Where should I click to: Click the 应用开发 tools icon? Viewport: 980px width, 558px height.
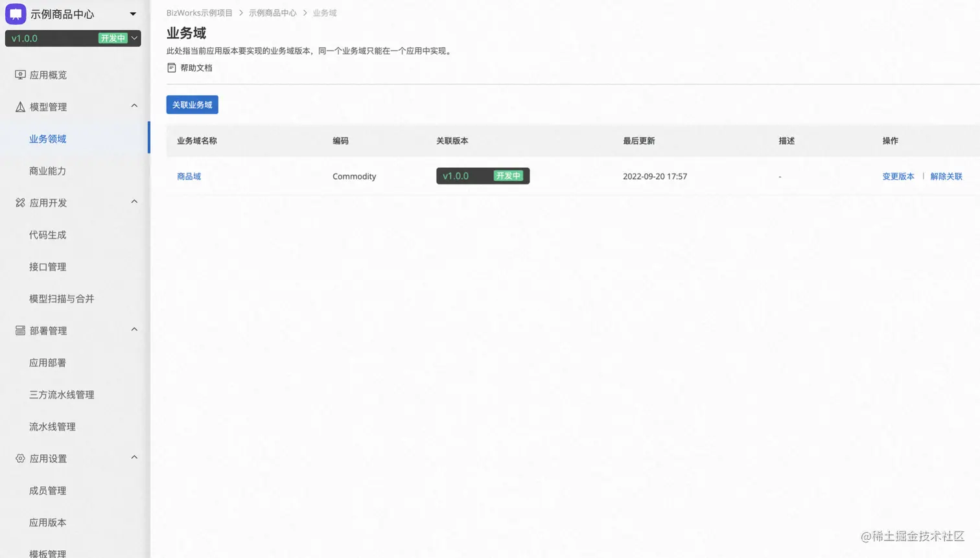[x=20, y=203]
